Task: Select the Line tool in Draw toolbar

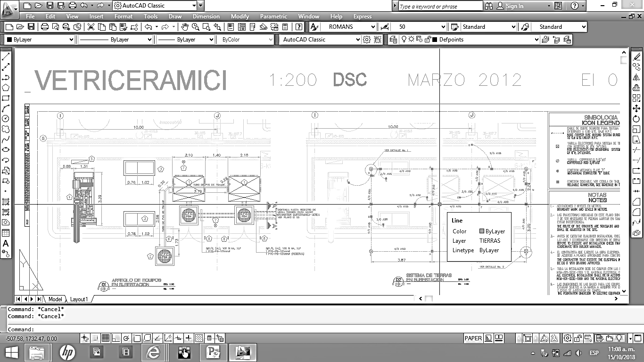Action: 6,57
